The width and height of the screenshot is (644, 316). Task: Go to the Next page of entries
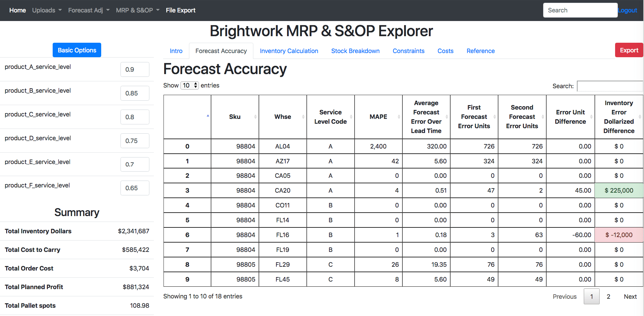630,296
